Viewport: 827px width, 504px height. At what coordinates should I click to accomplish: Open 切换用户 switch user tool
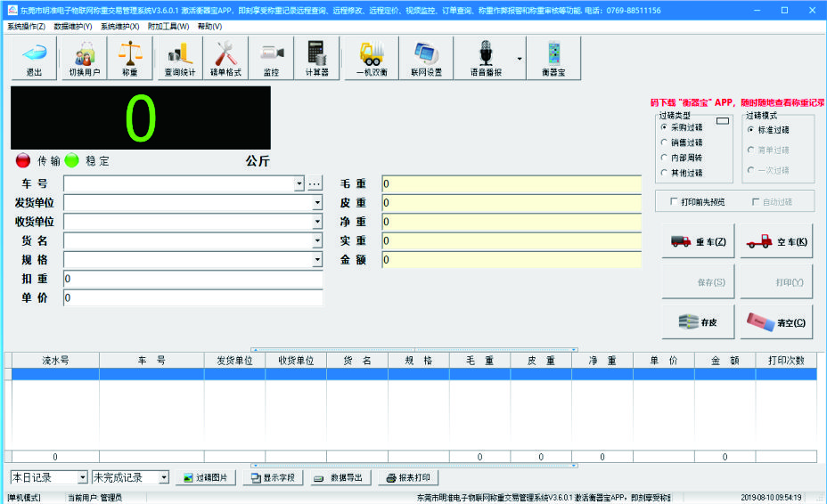pos(85,58)
